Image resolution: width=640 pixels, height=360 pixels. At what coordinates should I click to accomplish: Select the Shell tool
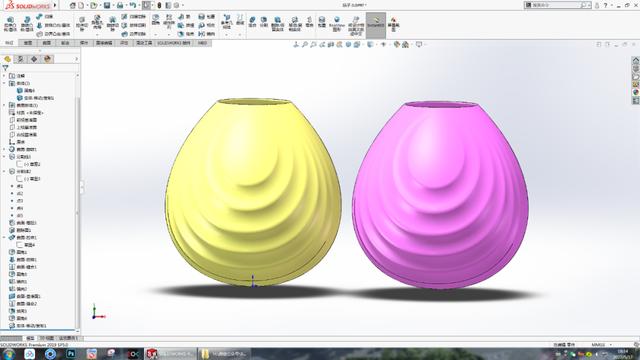pyautogui.click(x=186, y=34)
